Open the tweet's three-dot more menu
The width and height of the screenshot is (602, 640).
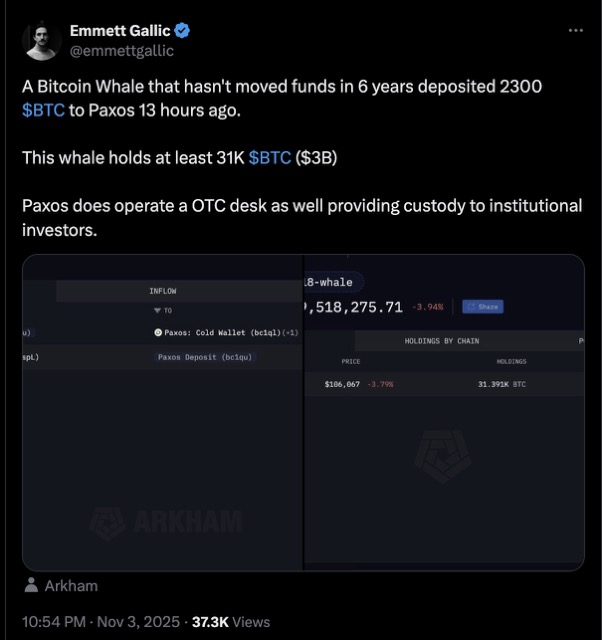(575, 31)
